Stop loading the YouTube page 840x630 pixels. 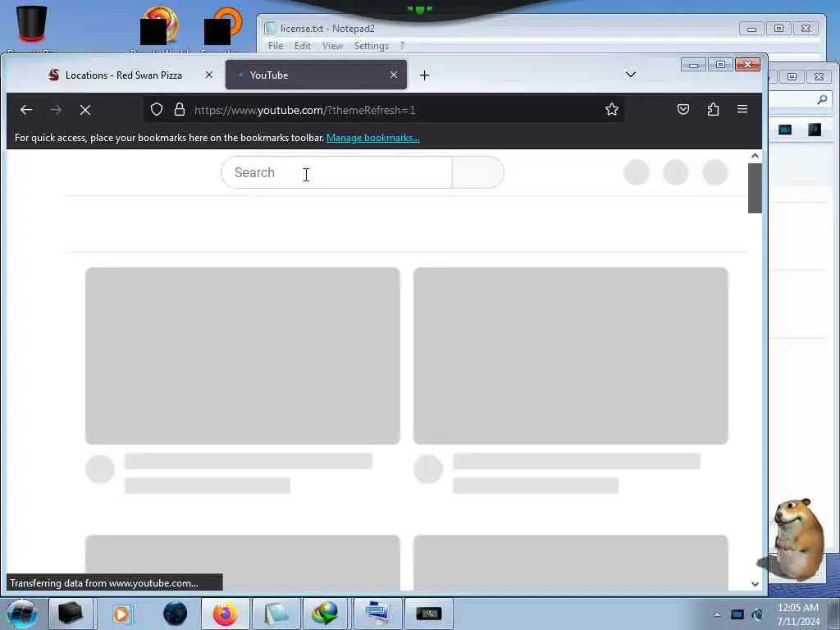(x=85, y=110)
